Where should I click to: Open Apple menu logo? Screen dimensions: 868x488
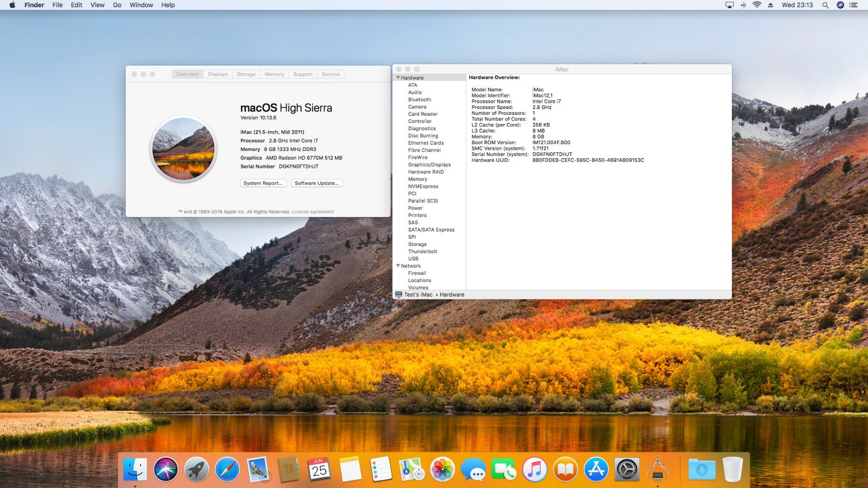tap(12, 5)
